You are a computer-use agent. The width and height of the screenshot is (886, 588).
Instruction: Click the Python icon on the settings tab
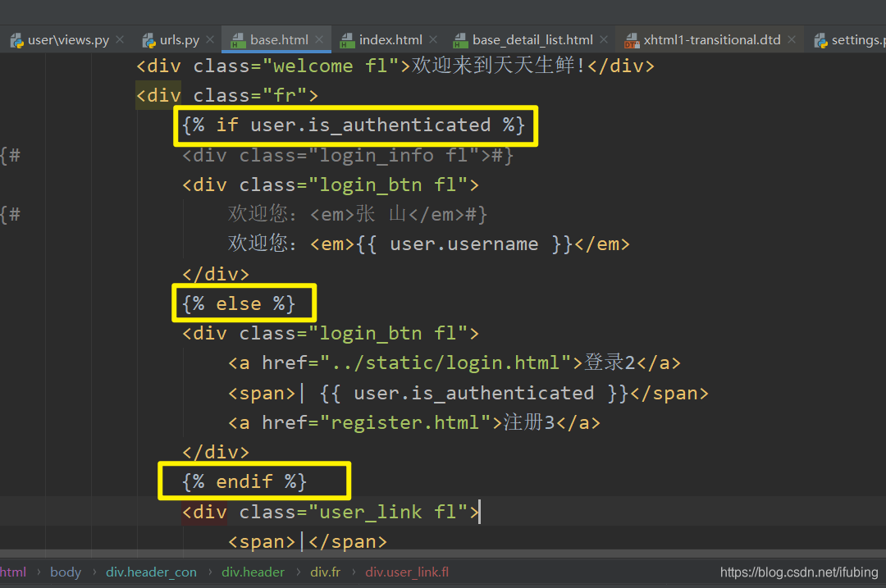tap(821, 40)
